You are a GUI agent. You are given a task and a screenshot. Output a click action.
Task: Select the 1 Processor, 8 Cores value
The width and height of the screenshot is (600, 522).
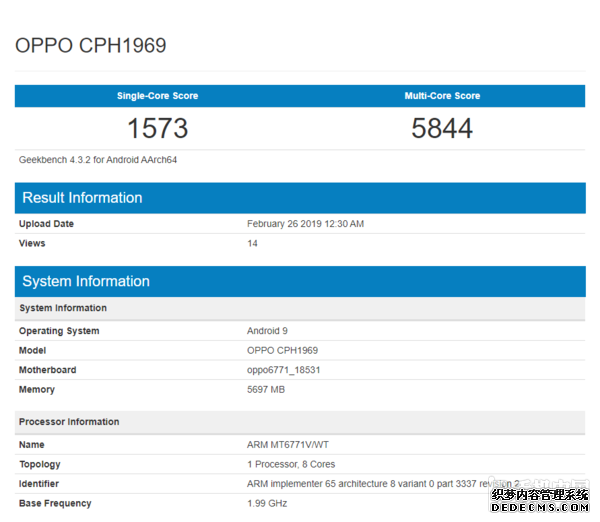click(x=291, y=464)
